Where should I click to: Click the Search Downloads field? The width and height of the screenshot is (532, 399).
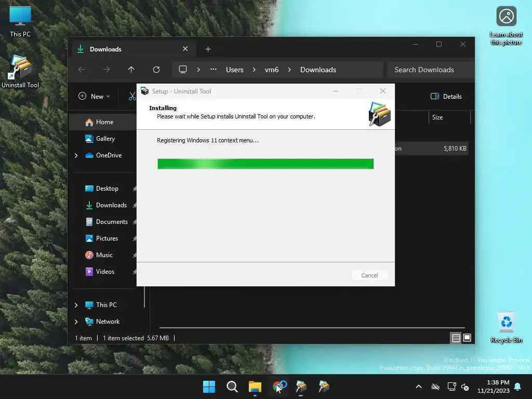click(x=431, y=70)
